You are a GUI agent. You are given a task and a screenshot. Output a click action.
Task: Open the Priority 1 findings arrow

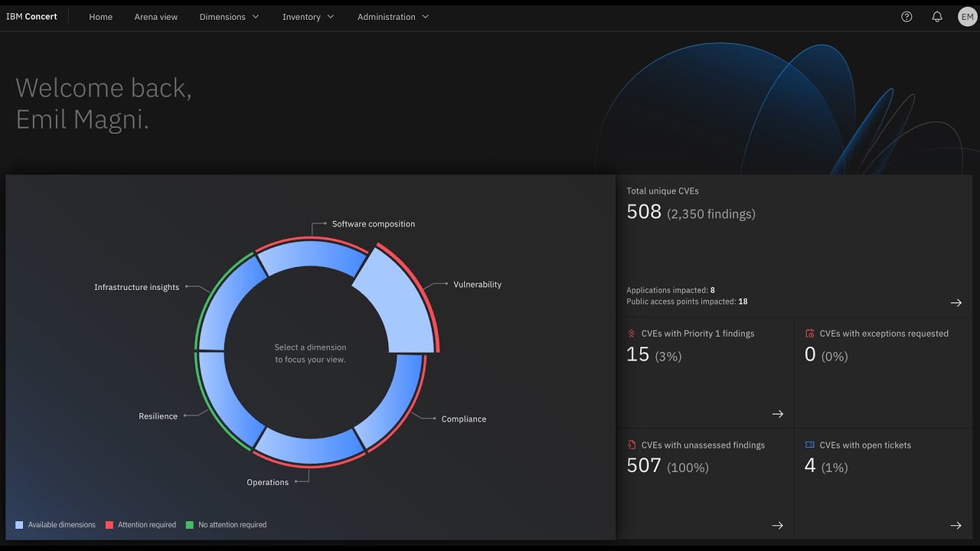[778, 414]
